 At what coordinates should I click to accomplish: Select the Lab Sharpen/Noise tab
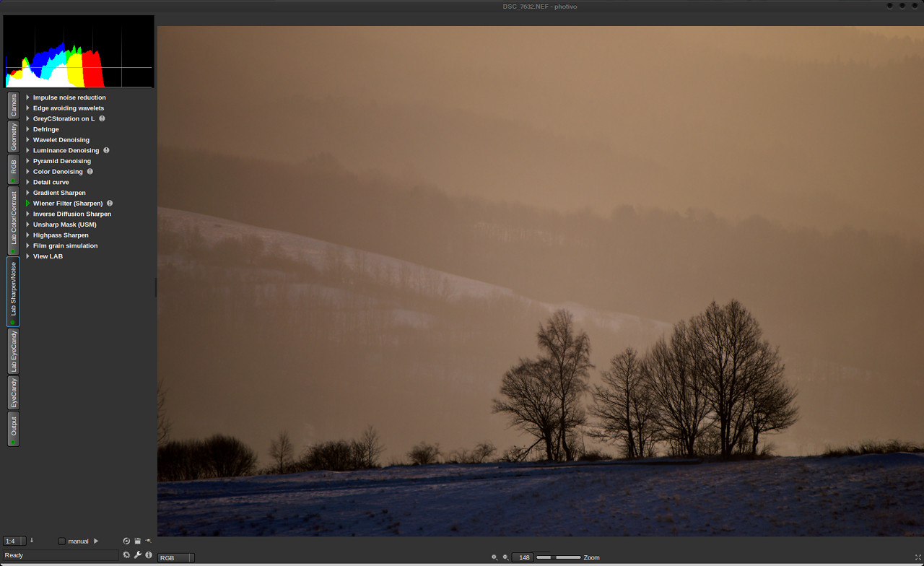point(13,292)
